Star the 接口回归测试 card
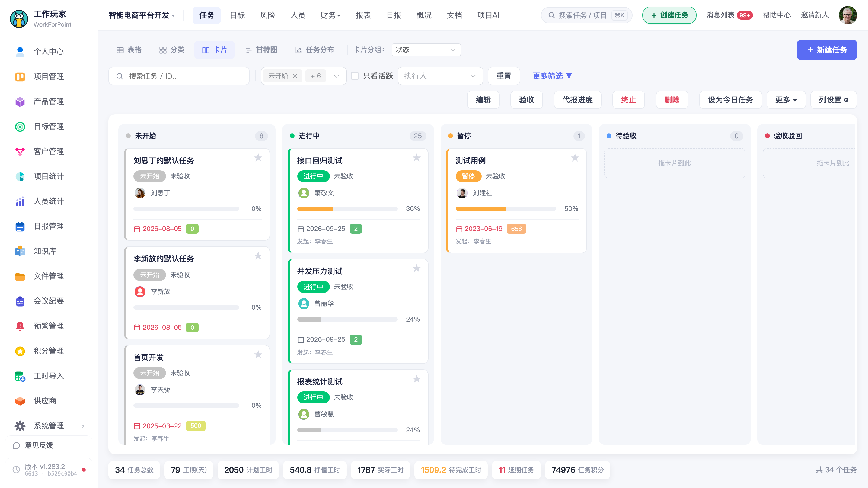The height and width of the screenshot is (488, 868). click(x=416, y=158)
